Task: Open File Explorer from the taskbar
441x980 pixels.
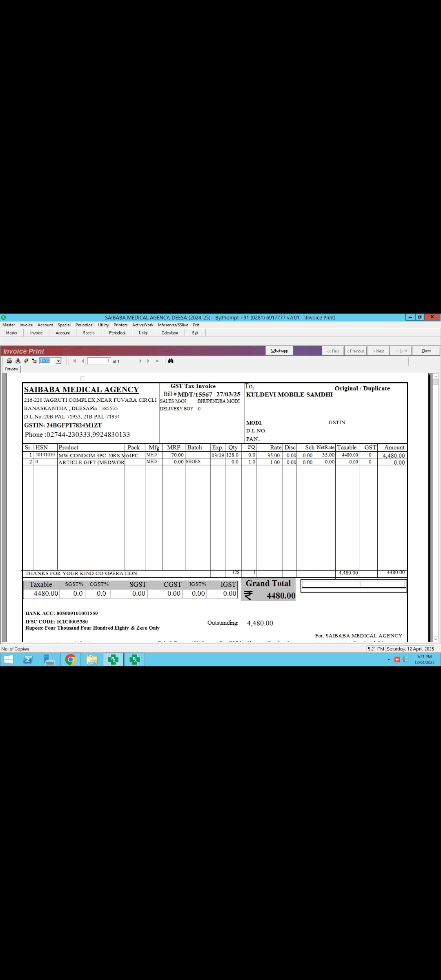Action: [x=92, y=660]
